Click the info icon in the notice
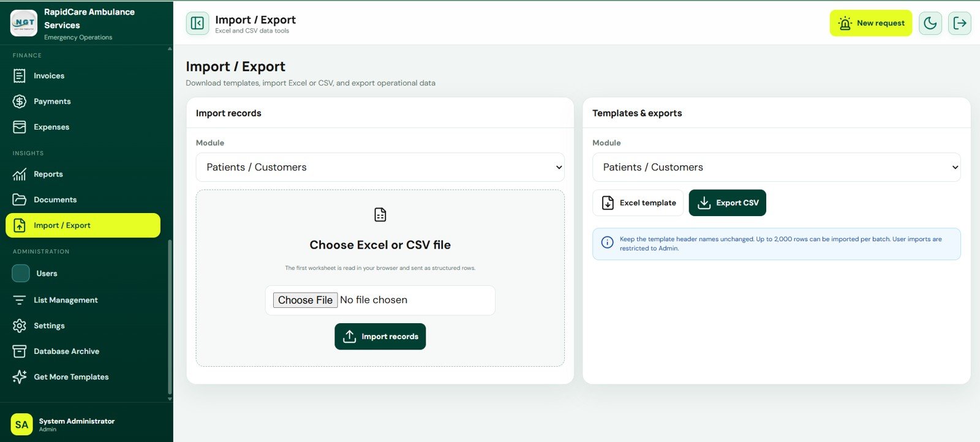This screenshot has height=442, width=980. tap(607, 242)
